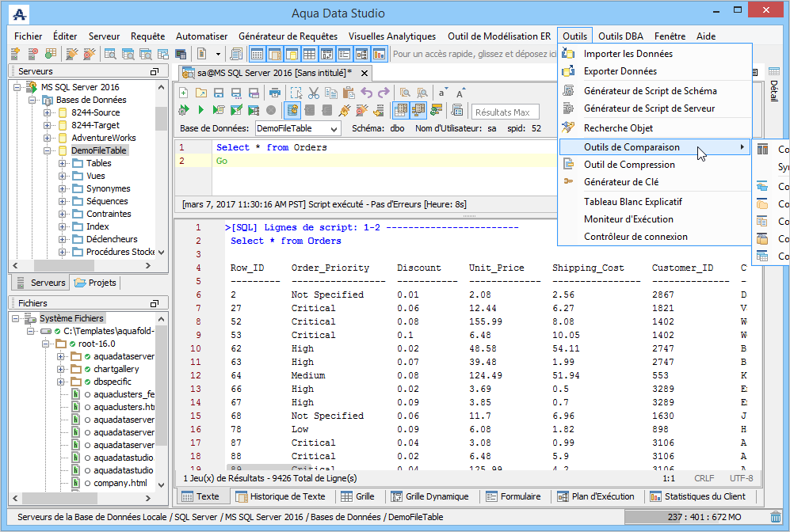Click the Paste clipboard icon

[348, 93]
